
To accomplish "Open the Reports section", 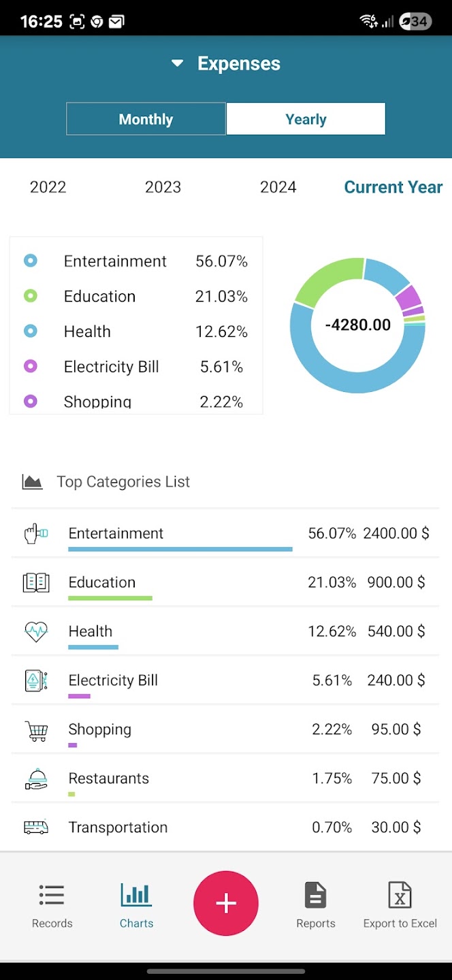I will coord(316,905).
